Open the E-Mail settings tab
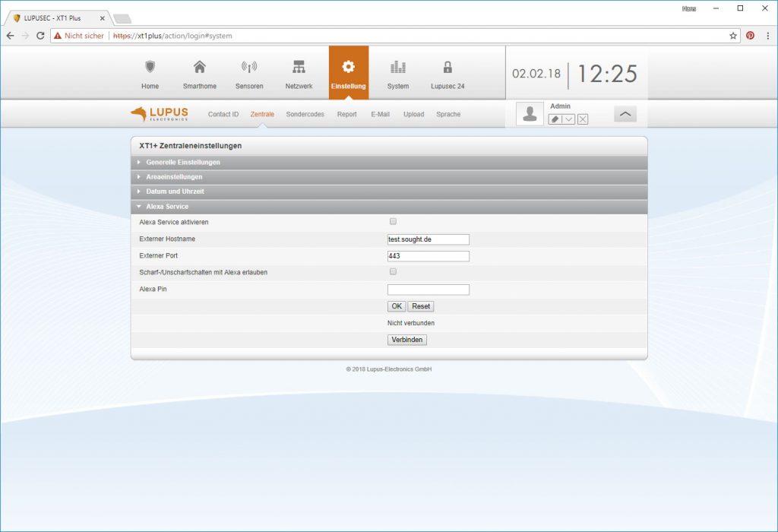Viewport: 778px width, 532px height. tap(380, 114)
